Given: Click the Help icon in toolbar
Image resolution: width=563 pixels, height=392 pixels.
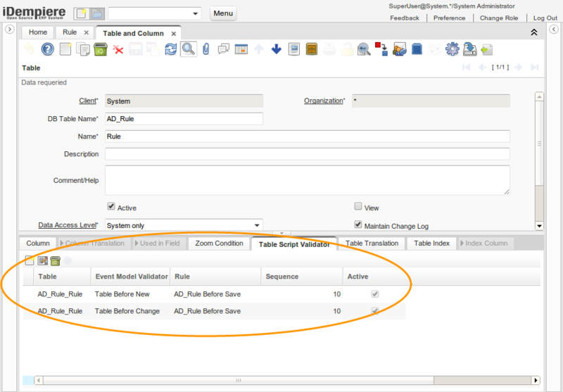Looking at the screenshot, I should 48,49.
